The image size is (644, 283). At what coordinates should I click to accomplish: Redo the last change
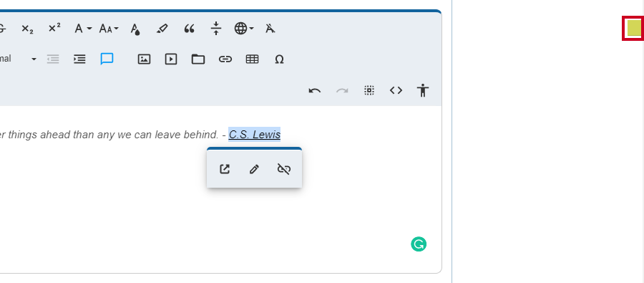tap(342, 90)
